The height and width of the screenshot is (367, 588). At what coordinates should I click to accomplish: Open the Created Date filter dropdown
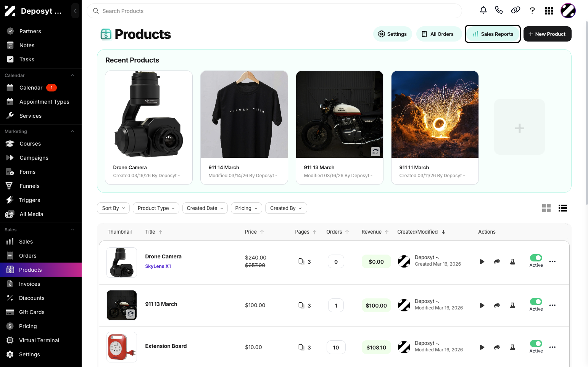(x=205, y=208)
